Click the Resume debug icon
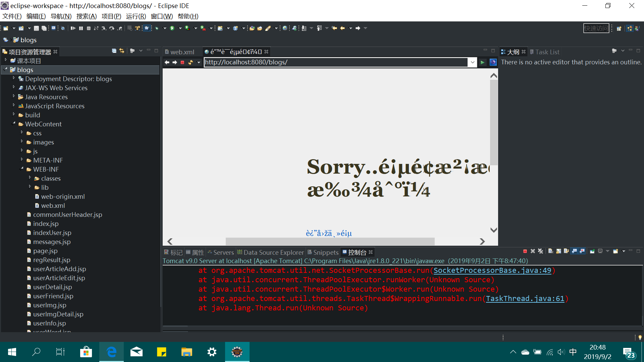This screenshot has height=362, width=644. click(x=73, y=28)
